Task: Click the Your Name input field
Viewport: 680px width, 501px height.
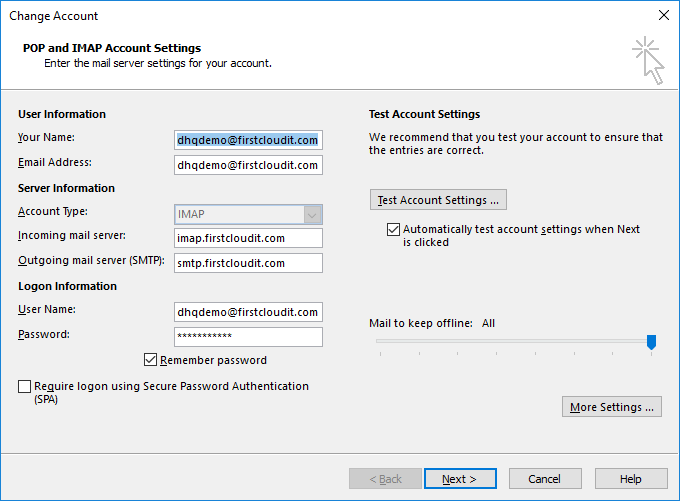Action: click(x=248, y=140)
